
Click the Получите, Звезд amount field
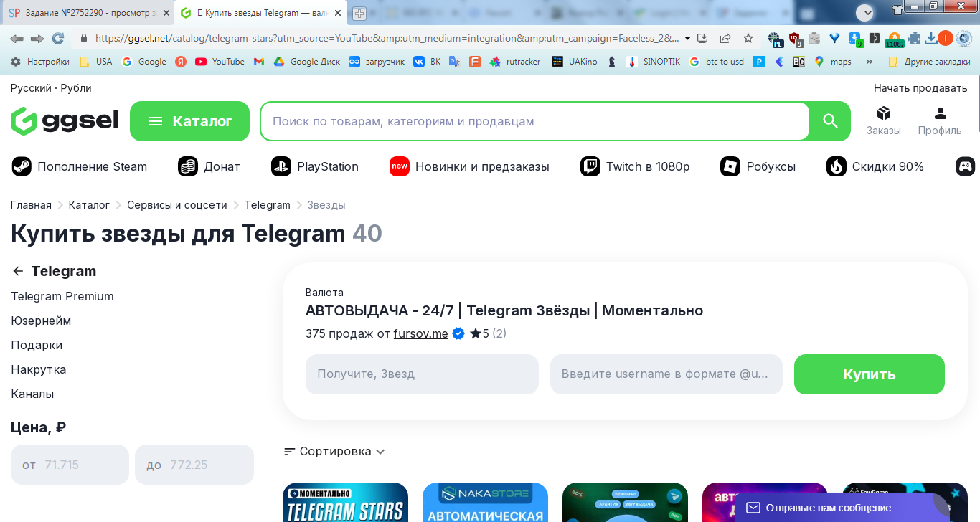[x=422, y=374]
